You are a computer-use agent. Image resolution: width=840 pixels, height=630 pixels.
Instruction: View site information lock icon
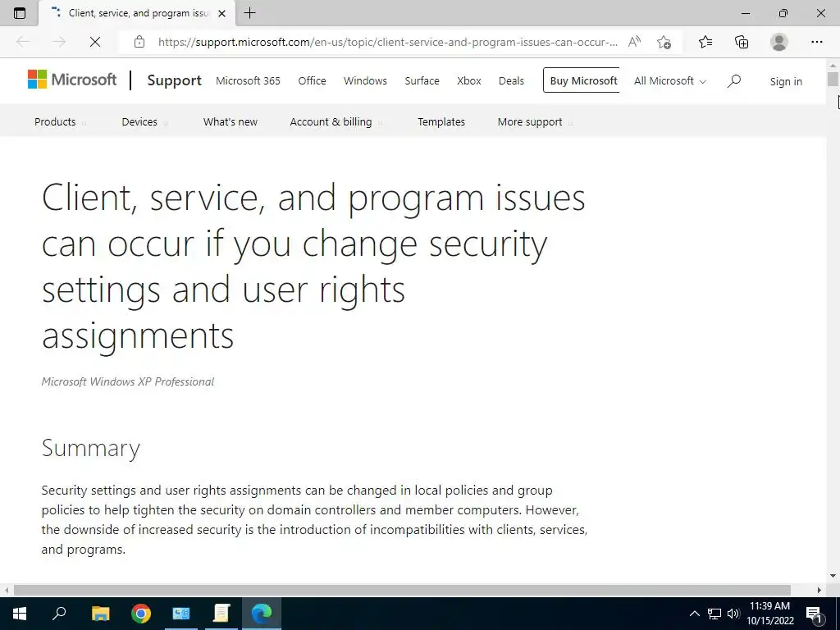point(139,42)
